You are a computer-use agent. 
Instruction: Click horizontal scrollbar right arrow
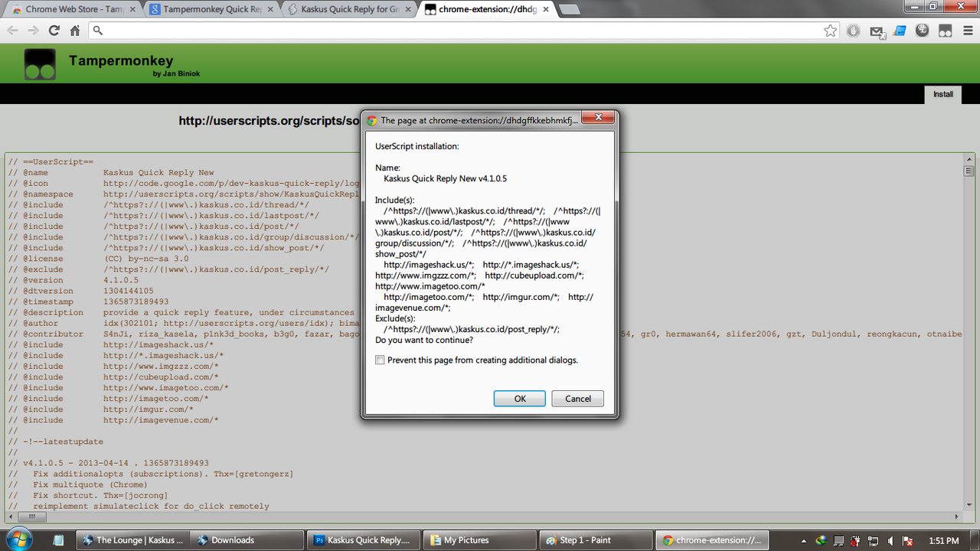coord(957,517)
